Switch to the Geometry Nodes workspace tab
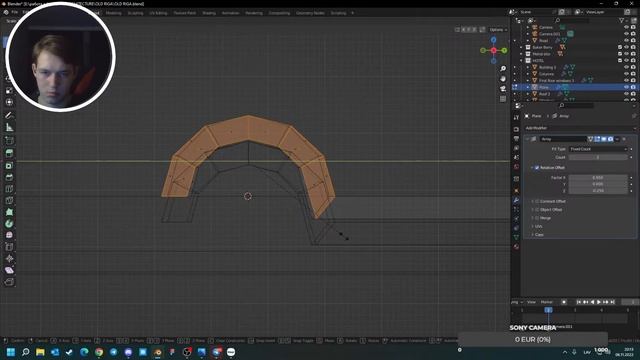Screen dimensions: 640x360 [310, 13]
